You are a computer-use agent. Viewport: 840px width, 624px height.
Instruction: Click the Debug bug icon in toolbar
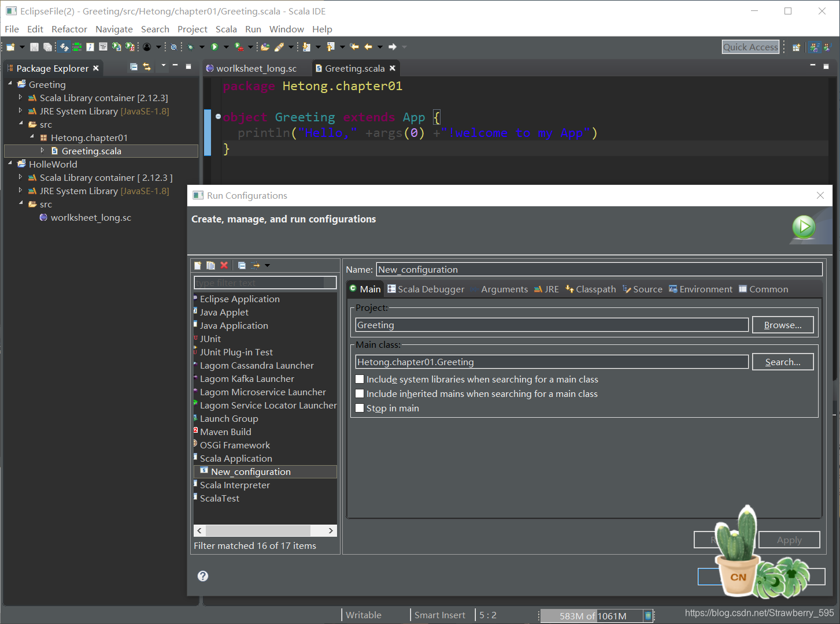190,47
